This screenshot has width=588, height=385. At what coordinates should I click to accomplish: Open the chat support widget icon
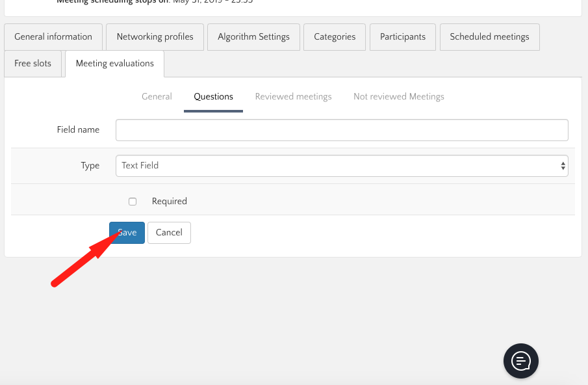[521, 360]
